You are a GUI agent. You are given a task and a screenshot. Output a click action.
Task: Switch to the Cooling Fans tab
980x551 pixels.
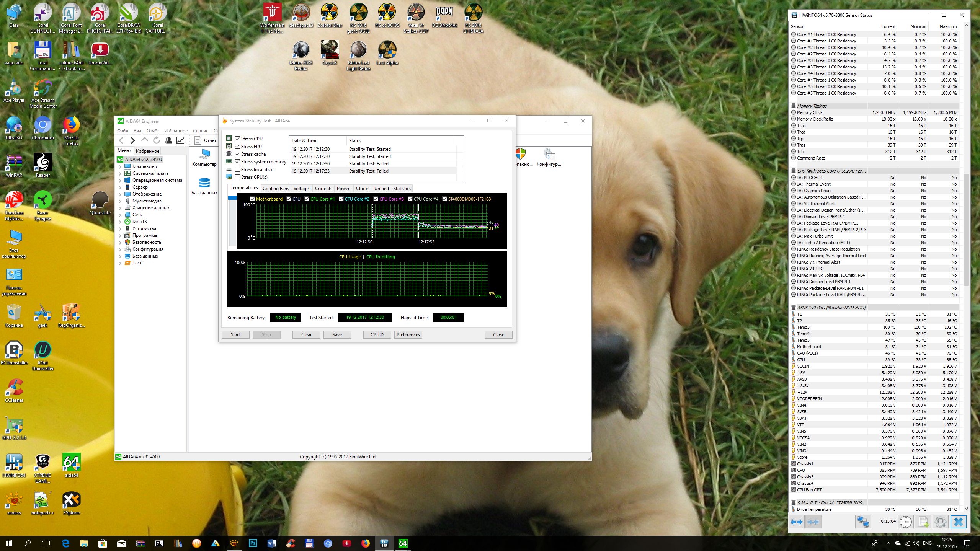pos(276,189)
